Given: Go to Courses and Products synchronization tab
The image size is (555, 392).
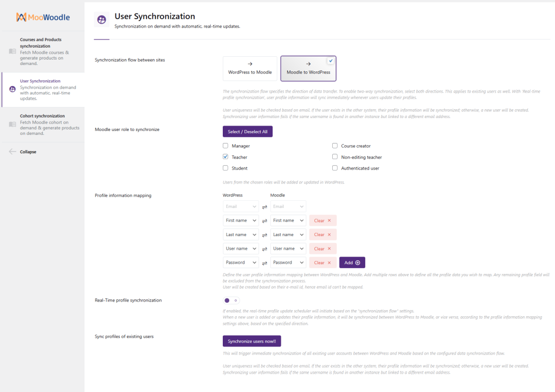Looking at the screenshot, I should point(41,43).
